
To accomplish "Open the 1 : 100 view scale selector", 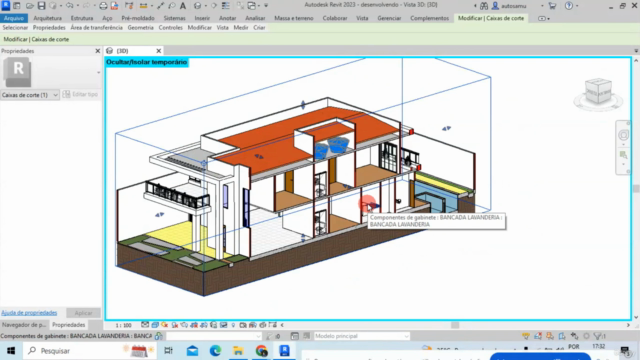I will pos(123,325).
